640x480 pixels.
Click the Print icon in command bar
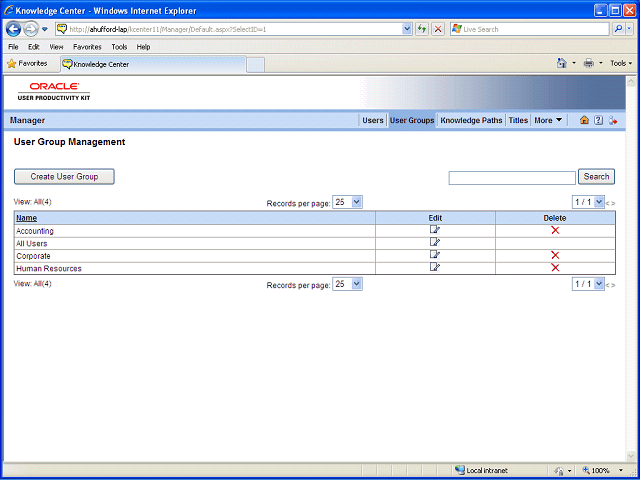coord(589,63)
